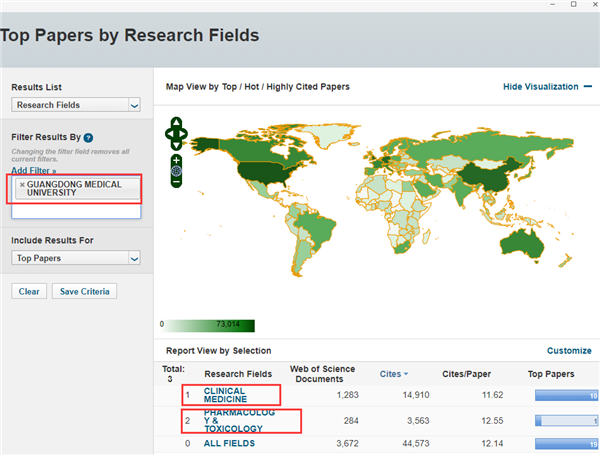Zoom in on the map with plus
The width and height of the screenshot is (600, 455).
click(x=176, y=160)
